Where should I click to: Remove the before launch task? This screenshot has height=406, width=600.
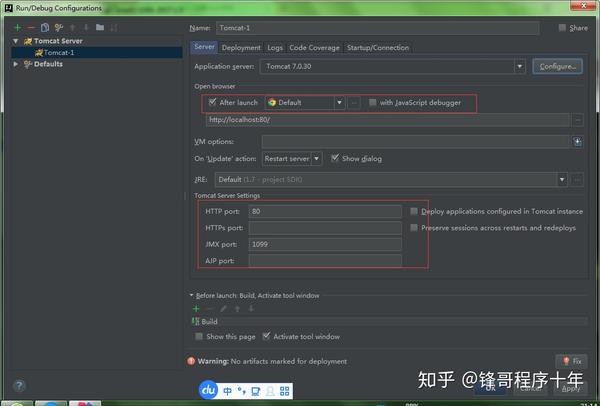pyautogui.click(x=210, y=308)
